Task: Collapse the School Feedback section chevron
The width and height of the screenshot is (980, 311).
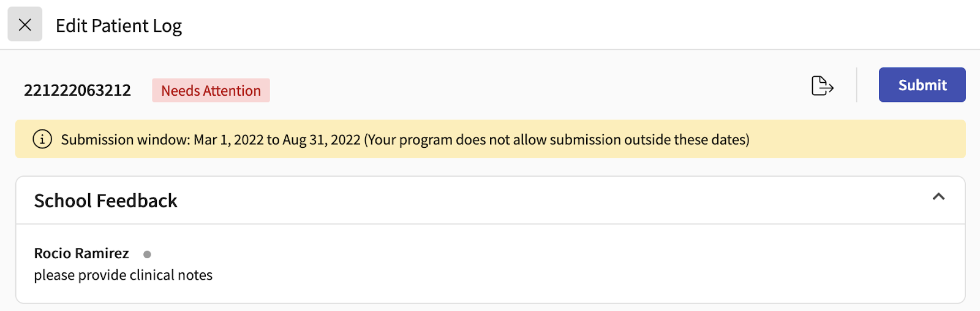Action: pos(938,197)
